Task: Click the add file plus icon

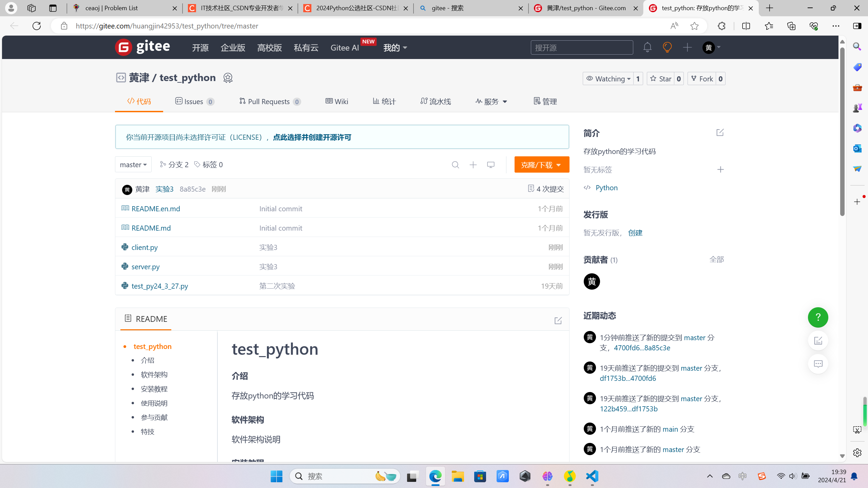Action: coord(473,165)
